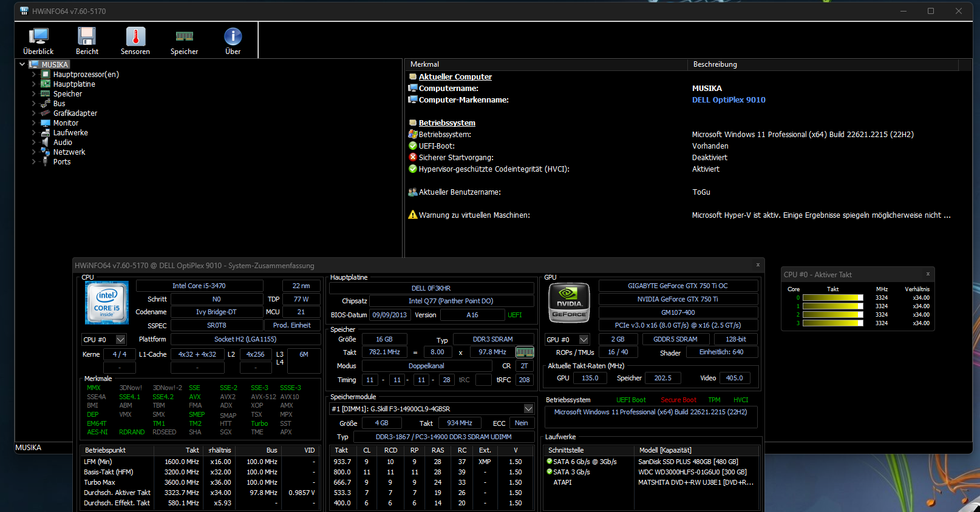Click the Hauptplatine board icon in tree
Image resolution: width=980 pixels, height=512 pixels.
(46, 84)
